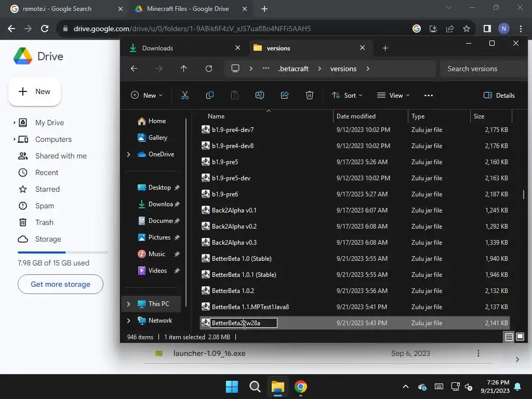Add a new Explorer tab
The height and width of the screenshot is (399, 532).
coord(385,48)
